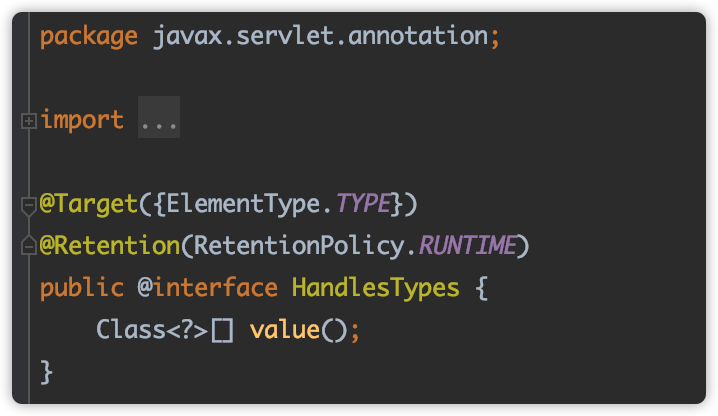Click the @interface keyword
The width and height of the screenshot is (718, 416).
pyautogui.click(x=207, y=288)
